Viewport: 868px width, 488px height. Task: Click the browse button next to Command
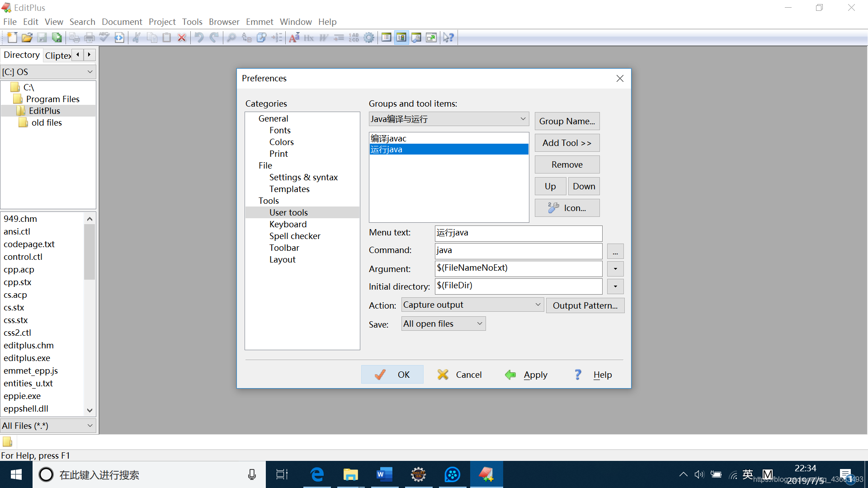pyautogui.click(x=615, y=251)
